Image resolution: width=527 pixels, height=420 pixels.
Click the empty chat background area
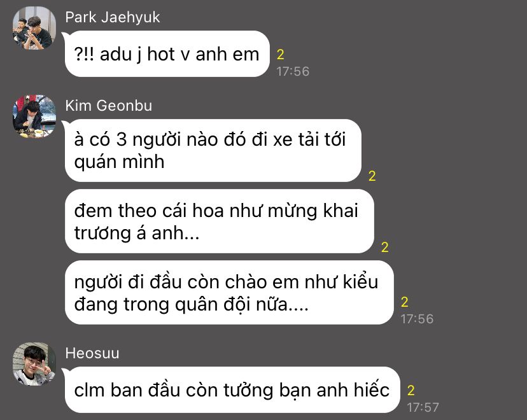[470, 168]
